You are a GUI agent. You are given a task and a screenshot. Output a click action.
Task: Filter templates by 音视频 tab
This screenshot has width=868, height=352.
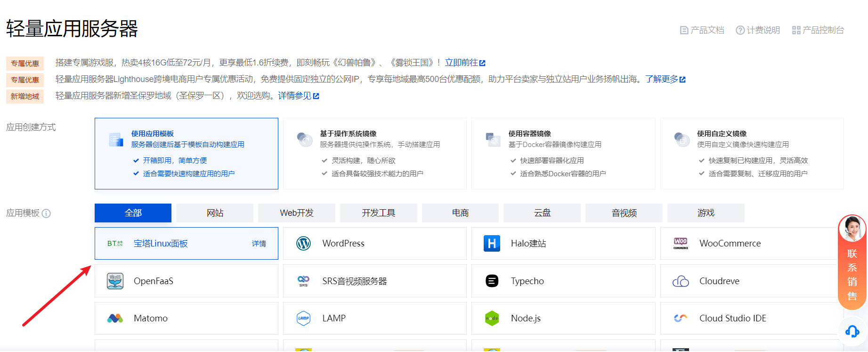624,213
